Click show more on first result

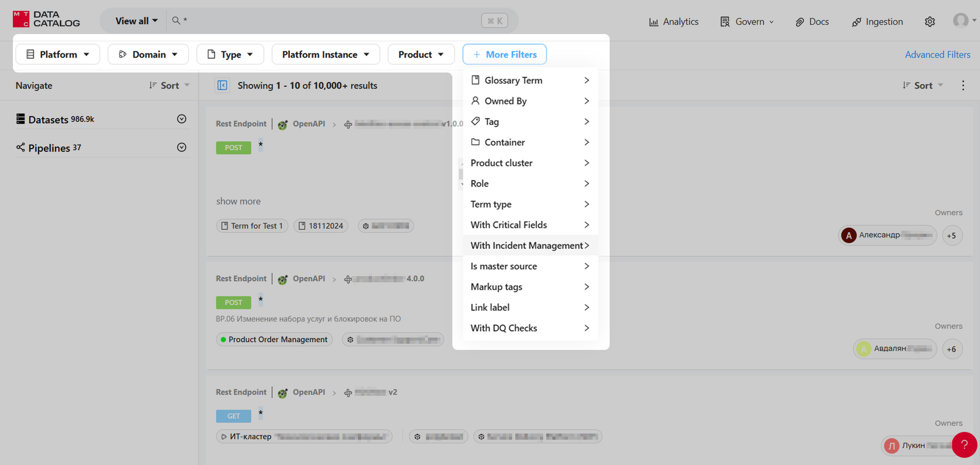(x=238, y=201)
